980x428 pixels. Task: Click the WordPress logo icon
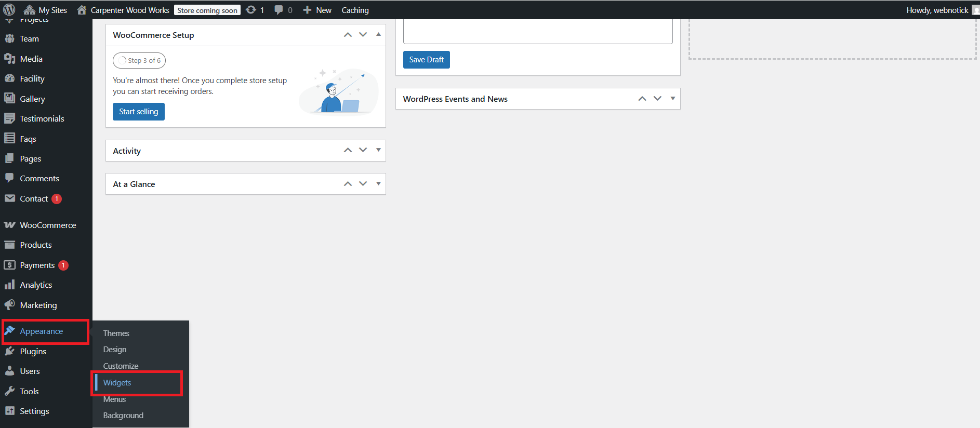[9, 10]
